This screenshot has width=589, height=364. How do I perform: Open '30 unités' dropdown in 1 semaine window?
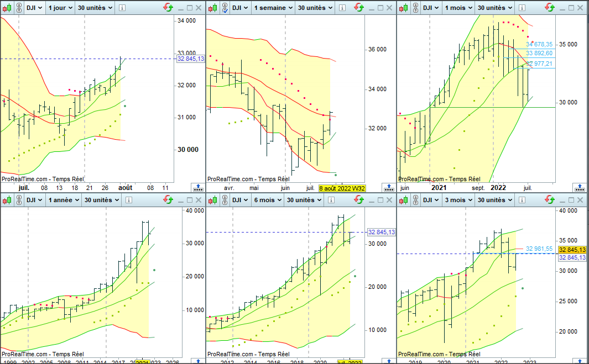(315, 8)
